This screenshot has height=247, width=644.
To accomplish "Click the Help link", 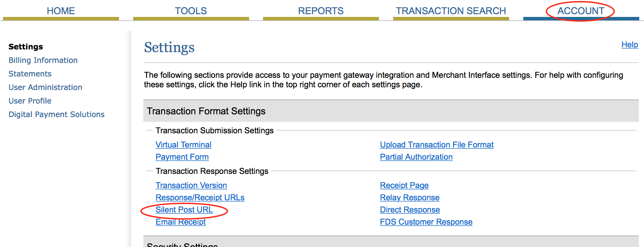I will 629,45.
